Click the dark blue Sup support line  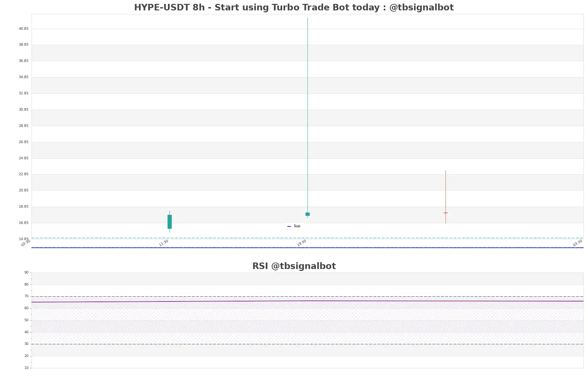tap(307, 248)
